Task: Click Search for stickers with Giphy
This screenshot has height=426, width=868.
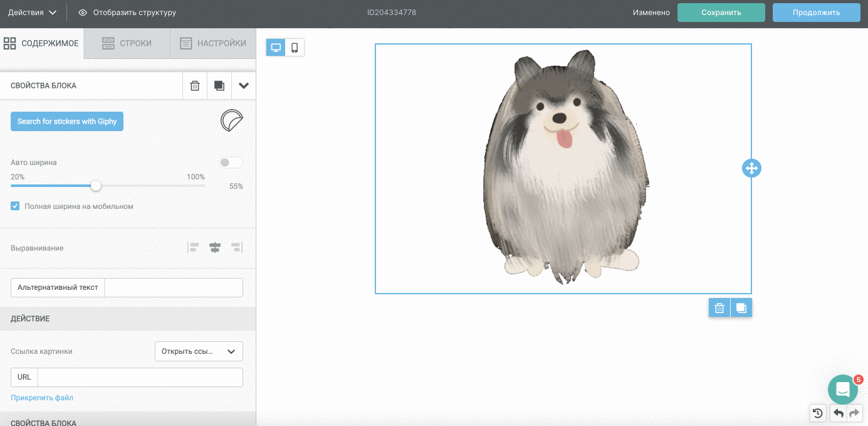Action: coord(67,121)
